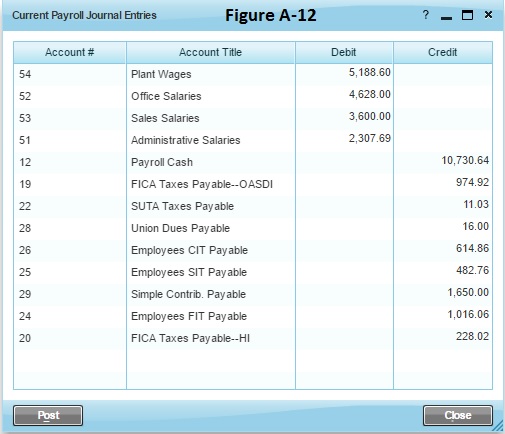Click account number 20
This screenshot has height=434, width=505.
pos(25,338)
